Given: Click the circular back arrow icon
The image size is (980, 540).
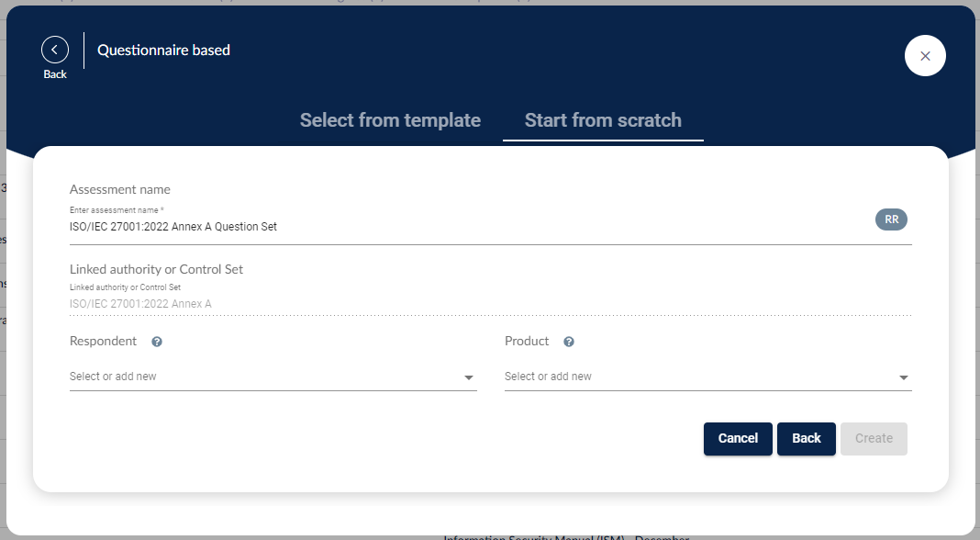Looking at the screenshot, I should [x=55, y=50].
